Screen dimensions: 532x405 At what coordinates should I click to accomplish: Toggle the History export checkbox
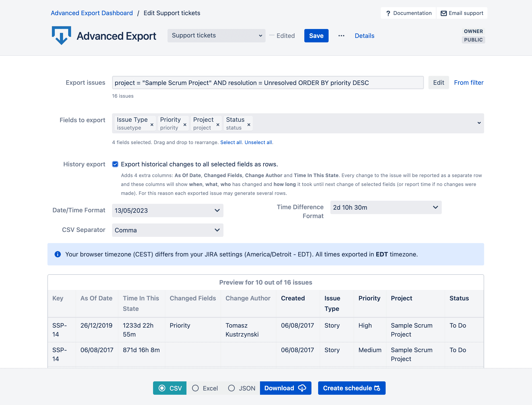point(114,164)
